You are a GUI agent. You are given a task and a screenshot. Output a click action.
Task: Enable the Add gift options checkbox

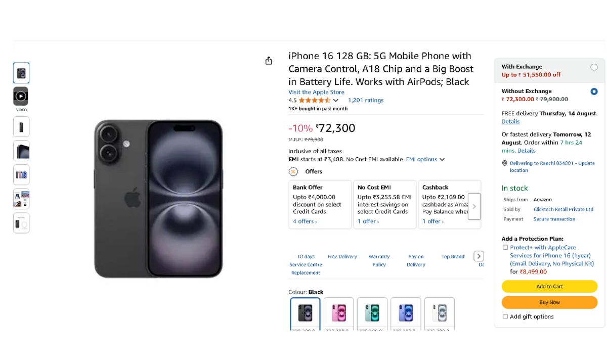(x=505, y=316)
